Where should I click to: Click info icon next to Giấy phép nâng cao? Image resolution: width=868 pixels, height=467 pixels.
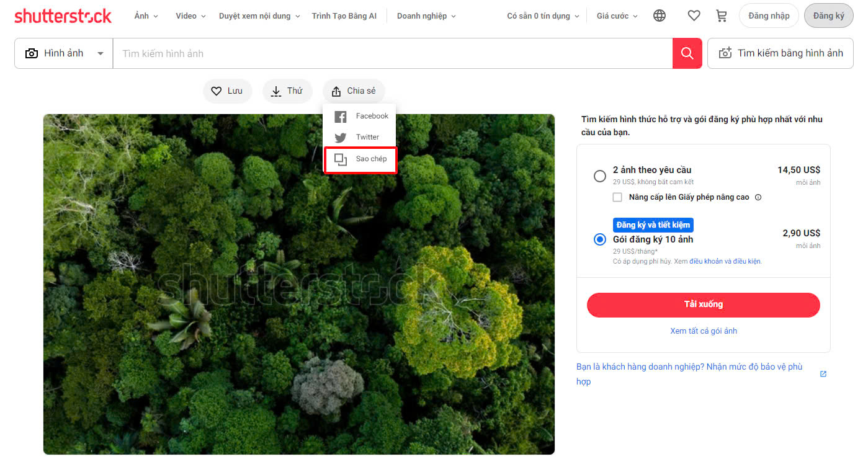click(758, 197)
